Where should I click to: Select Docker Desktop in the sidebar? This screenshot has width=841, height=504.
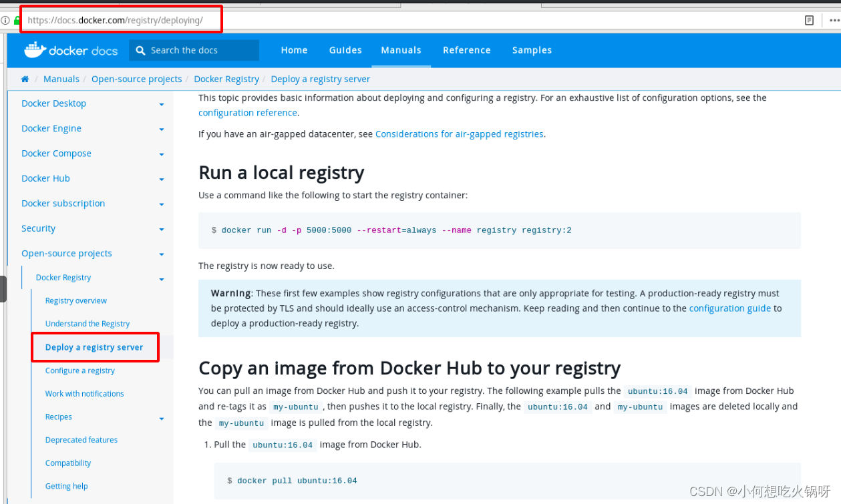[x=53, y=103]
